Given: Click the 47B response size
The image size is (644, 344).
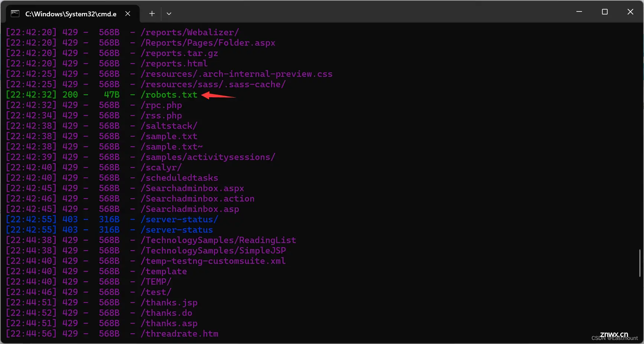Looking at the screenshot, I should click(112, 95).
